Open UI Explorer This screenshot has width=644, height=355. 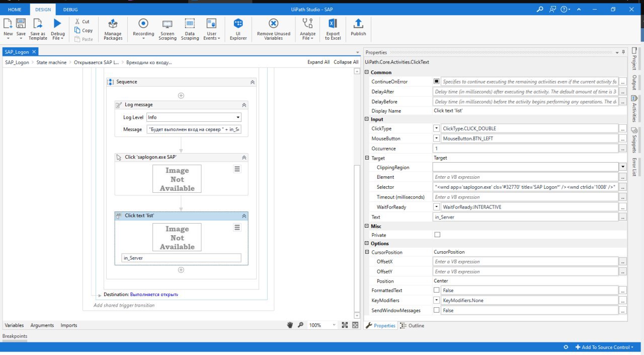(238, 29)
